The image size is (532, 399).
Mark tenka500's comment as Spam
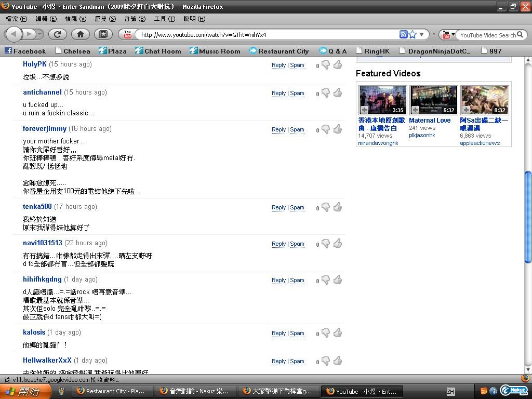(x=297, y=208)
